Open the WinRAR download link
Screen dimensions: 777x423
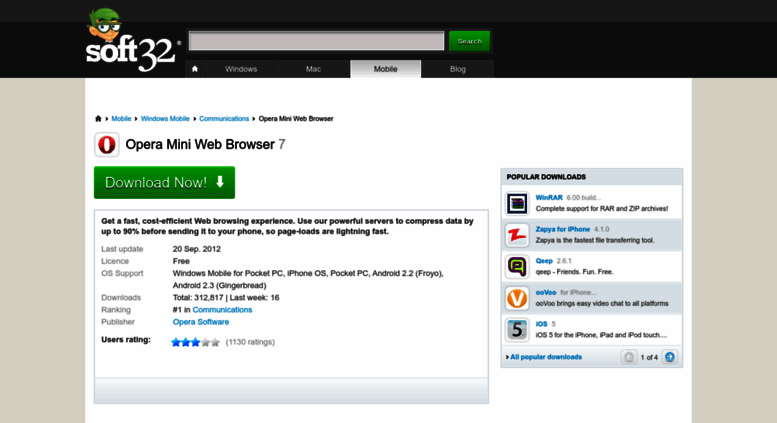[549, 197]
